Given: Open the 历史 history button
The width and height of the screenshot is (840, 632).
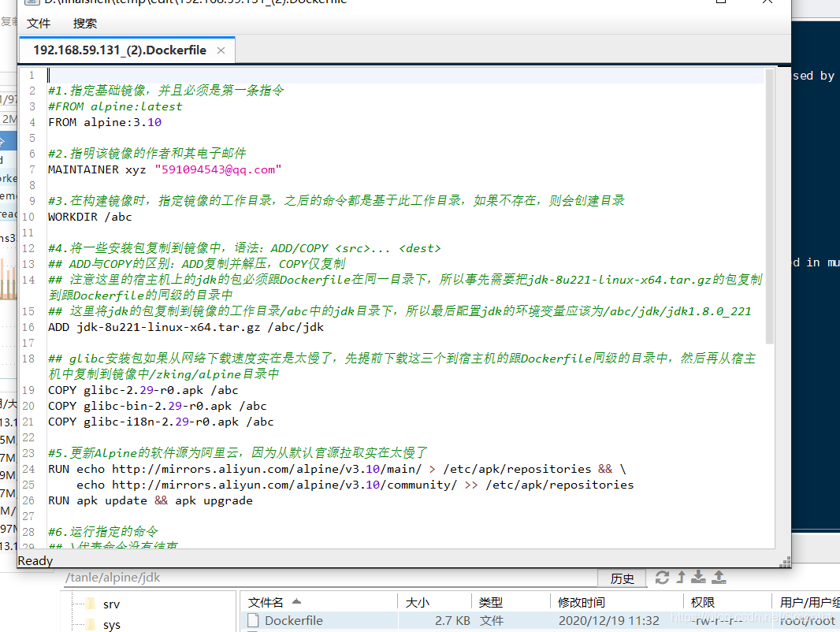Looking at the screenshot, I should point(622,578).
